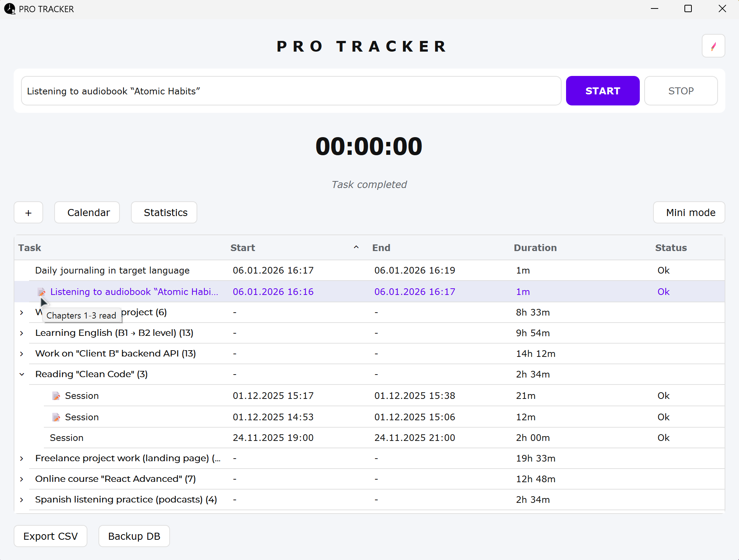Open the Statistics view
The width and height of the screenshot is (739, 560).
point(164,212)
